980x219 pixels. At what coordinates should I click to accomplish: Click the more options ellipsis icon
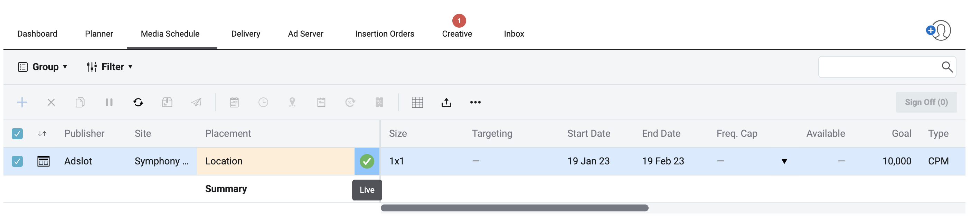pos(475,102)
